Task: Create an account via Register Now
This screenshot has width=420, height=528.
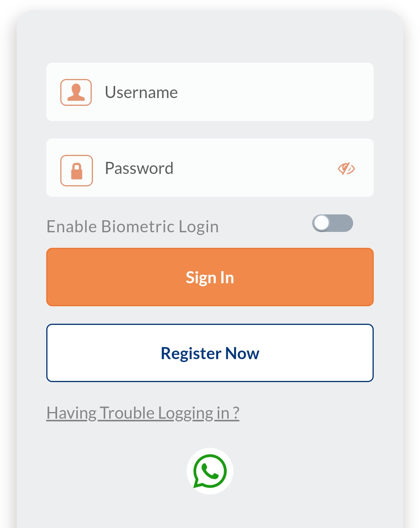Action: click(x=210, y=353)
